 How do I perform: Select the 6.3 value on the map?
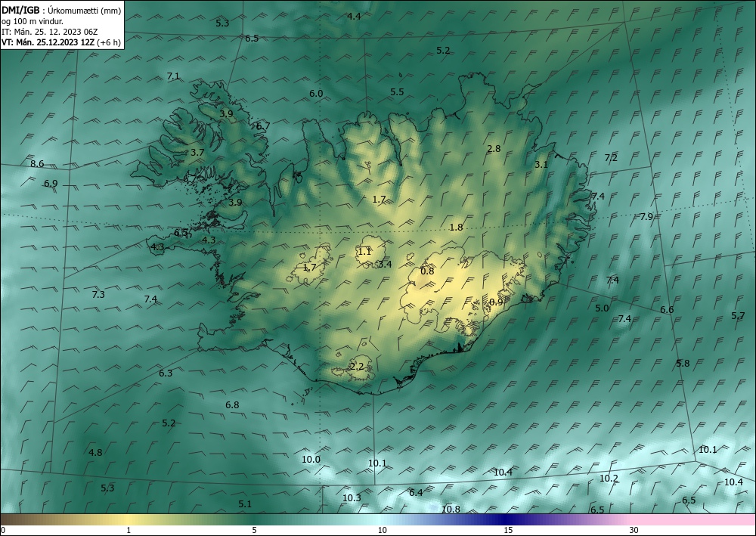[166, 373]
